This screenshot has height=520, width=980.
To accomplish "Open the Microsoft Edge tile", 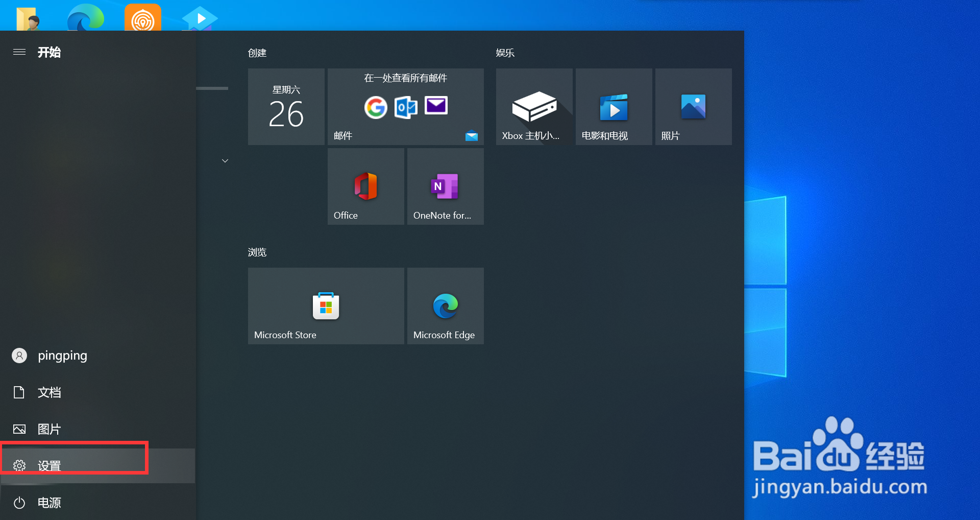I will [446, 306].
